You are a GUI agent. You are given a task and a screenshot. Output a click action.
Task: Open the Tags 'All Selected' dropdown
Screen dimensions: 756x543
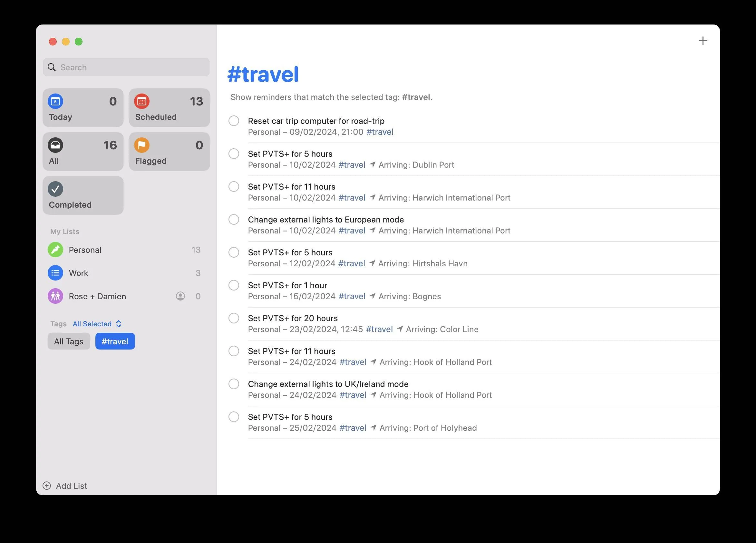[97, 323]
